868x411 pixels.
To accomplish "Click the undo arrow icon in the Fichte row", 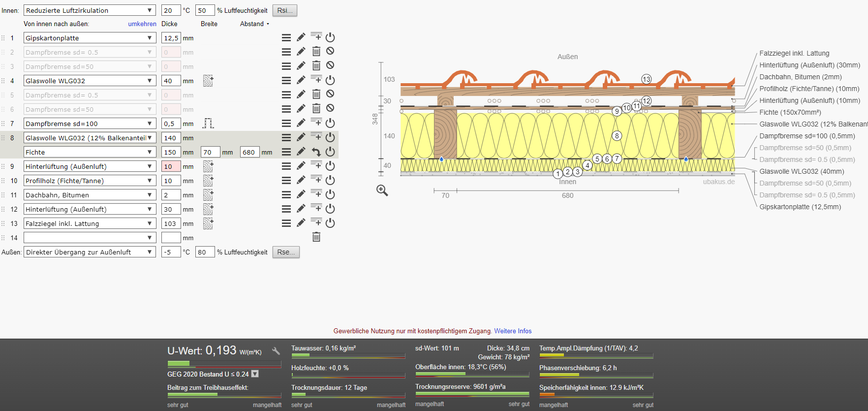I will pos(316,152).
